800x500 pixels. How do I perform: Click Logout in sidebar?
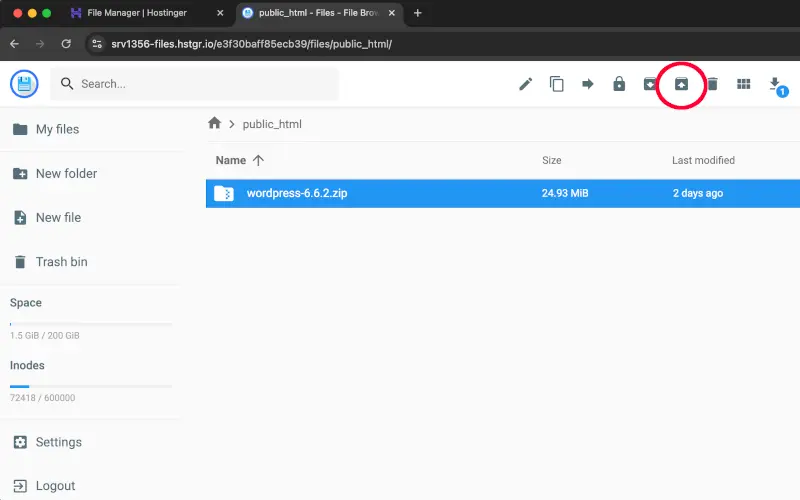(44, 486)
